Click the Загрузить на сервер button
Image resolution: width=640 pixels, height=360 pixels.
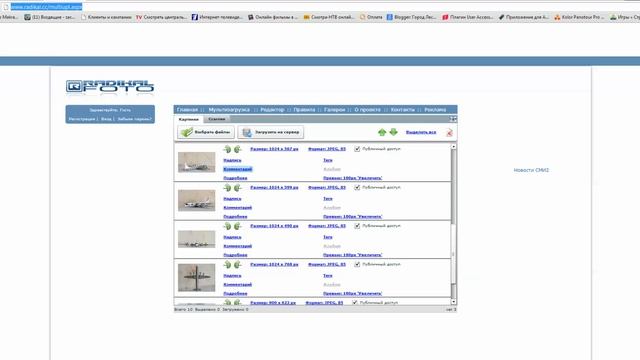click(271, 132)
